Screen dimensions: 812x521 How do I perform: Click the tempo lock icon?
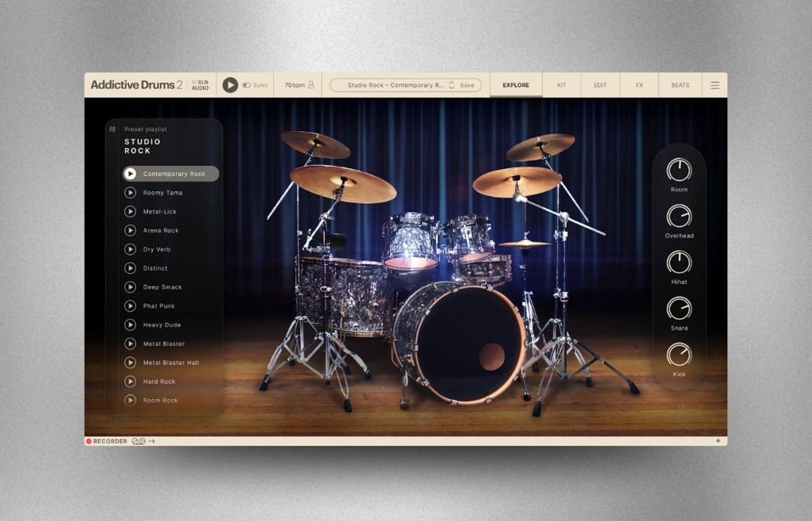(x=310, y=85)
